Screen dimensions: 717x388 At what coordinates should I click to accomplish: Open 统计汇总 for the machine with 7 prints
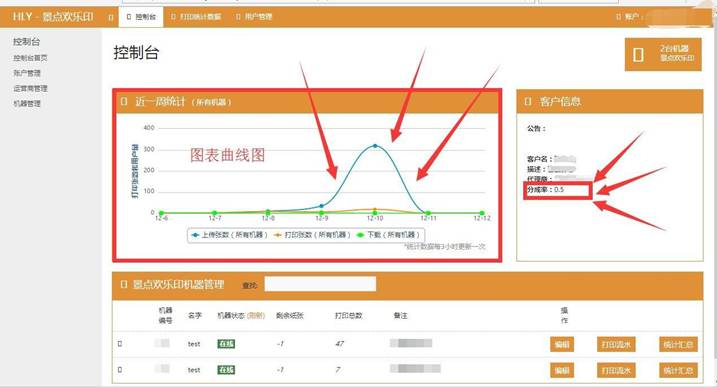[x=678, y=370]
